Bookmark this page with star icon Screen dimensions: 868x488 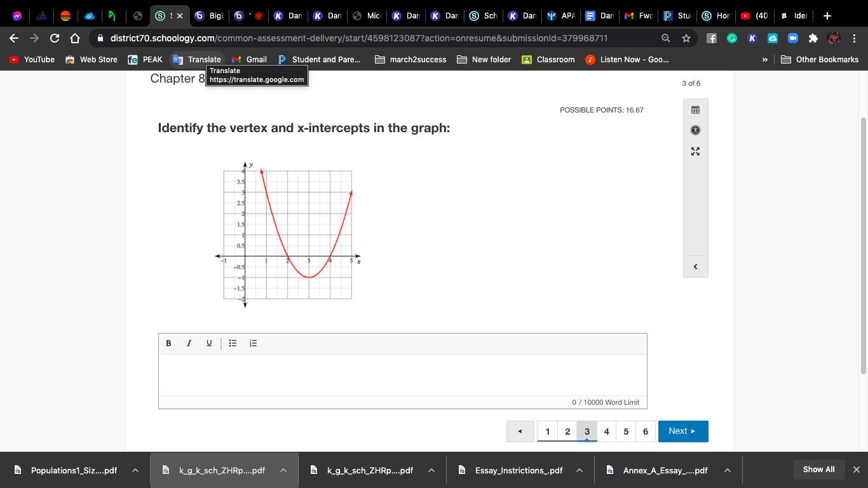[686, 38]
